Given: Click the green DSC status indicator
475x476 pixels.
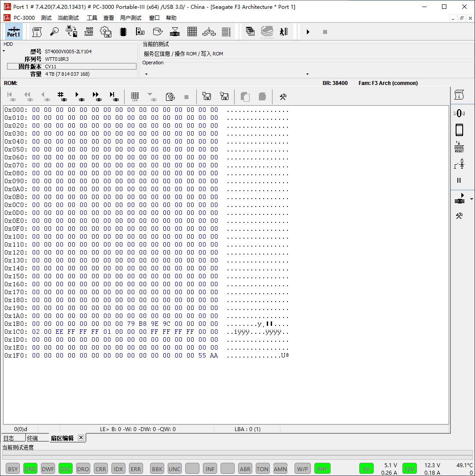Looking at the screenshot, I should (x=65, y=469).
